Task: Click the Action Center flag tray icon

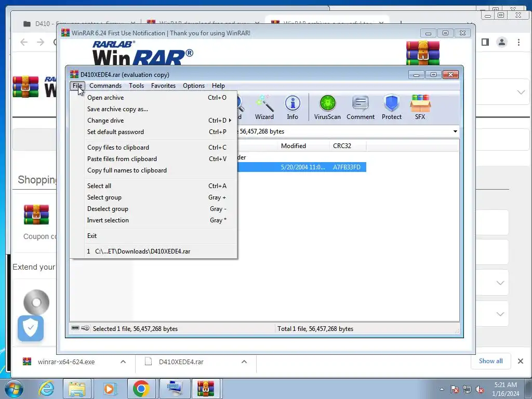Action: (454, 389)
